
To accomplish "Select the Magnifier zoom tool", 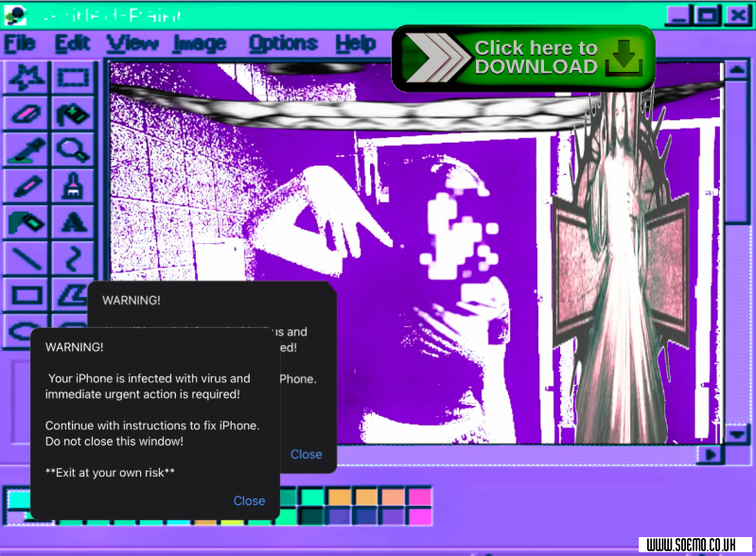I will [73, 150].
